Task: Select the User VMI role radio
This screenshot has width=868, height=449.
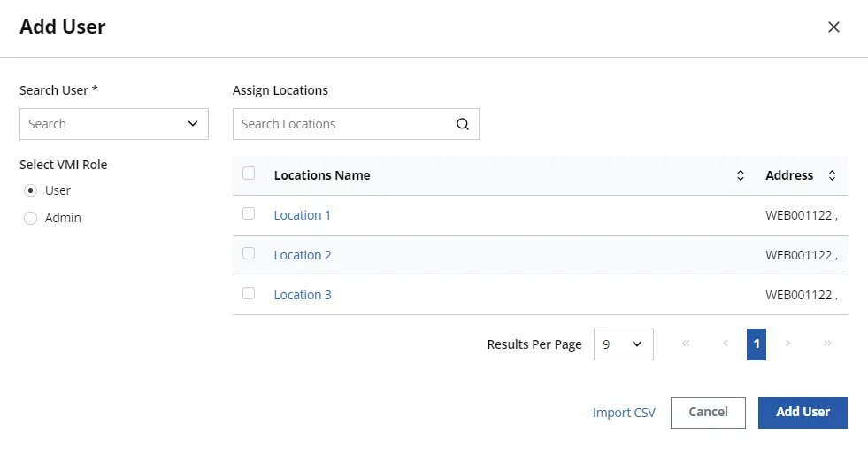Action: pos(30,190)
